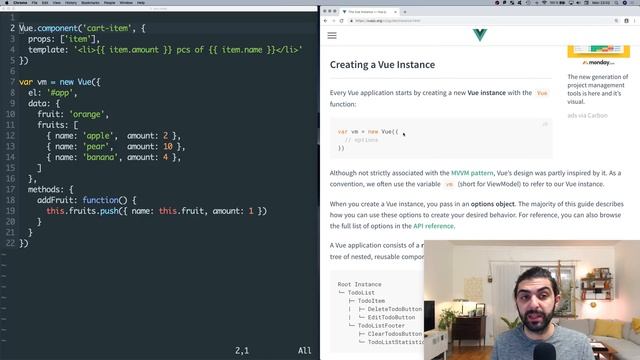Open the Apple menu

click(7, 2)
